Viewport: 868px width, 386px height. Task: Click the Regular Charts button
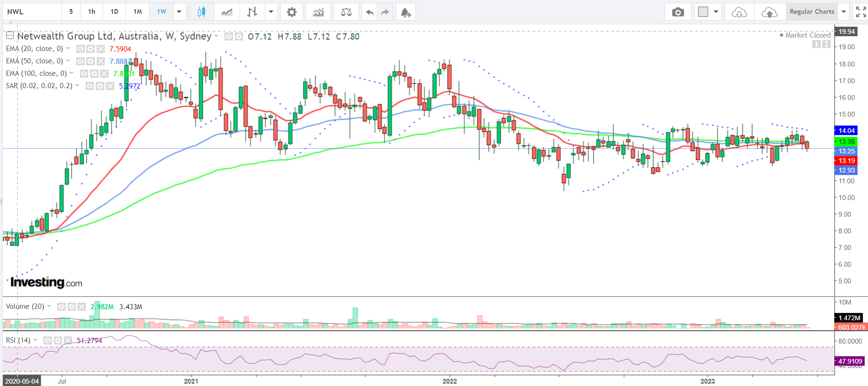coord(812,12)
